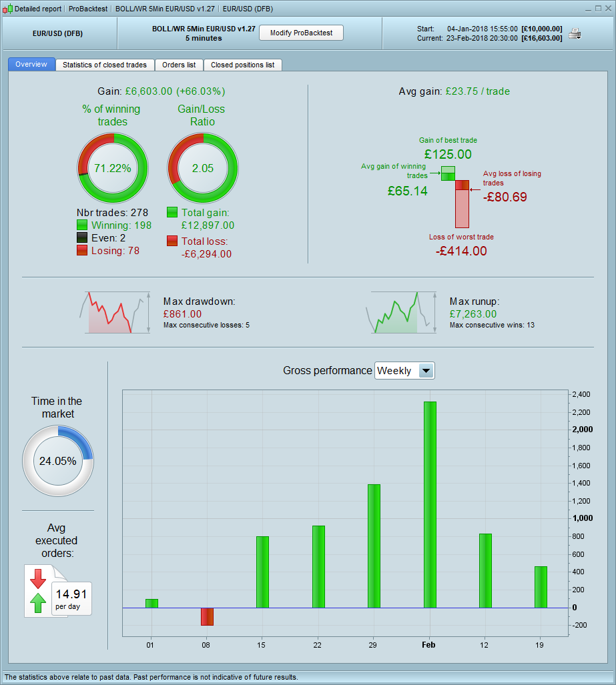Screen dimensions: 616x685
Task: Click the red Losing legend swatch
Action: [x=81, y=250]
